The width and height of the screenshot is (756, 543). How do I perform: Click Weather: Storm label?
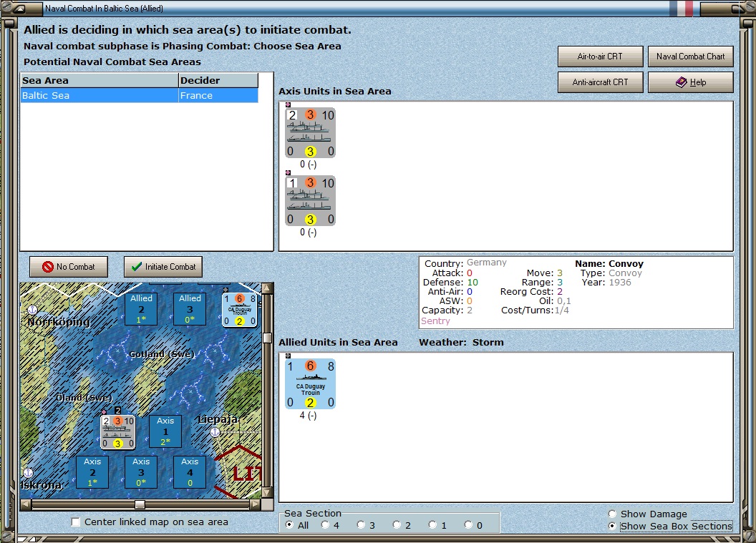coord(461,342)
